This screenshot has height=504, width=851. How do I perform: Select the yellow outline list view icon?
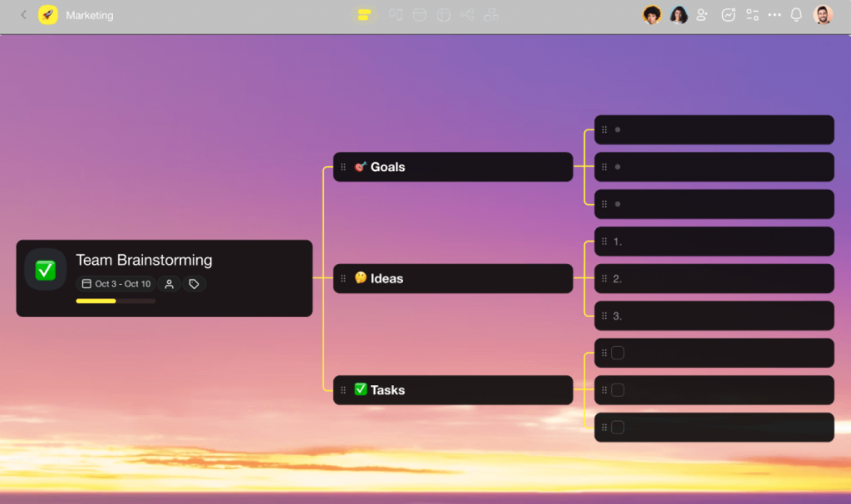tap(364, 15)
